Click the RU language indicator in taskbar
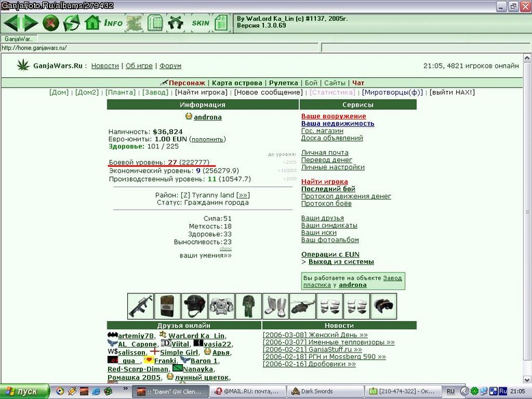 point(450,391)
